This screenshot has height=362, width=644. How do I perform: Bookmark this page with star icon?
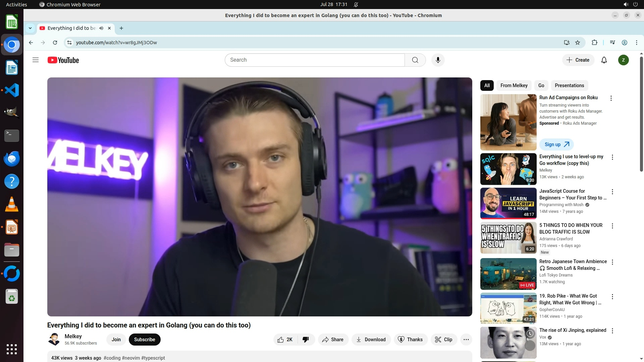click(578, 43)
